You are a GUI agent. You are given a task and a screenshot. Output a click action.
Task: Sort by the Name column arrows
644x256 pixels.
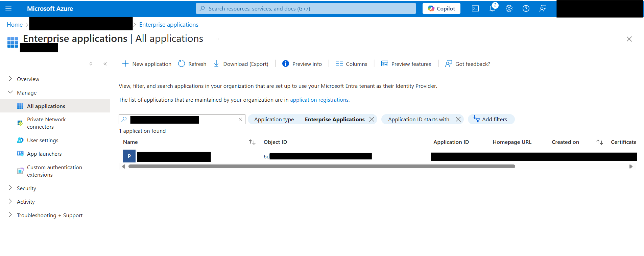pyautogui.click(x=252, y=142)
